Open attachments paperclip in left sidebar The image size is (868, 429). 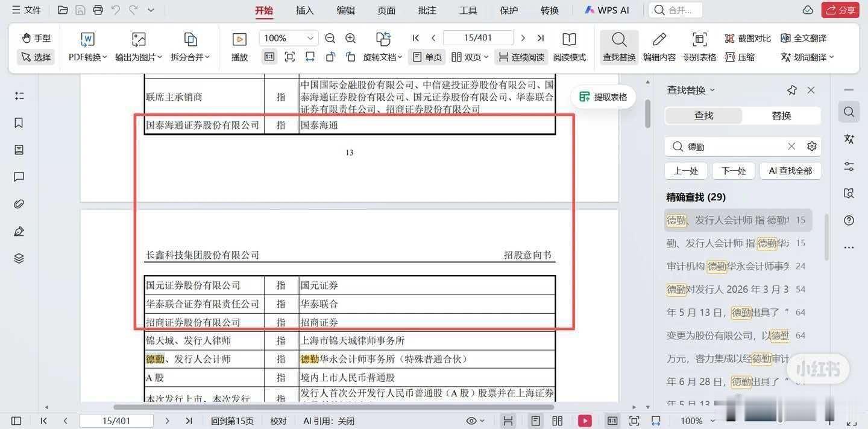coord(19,204)
